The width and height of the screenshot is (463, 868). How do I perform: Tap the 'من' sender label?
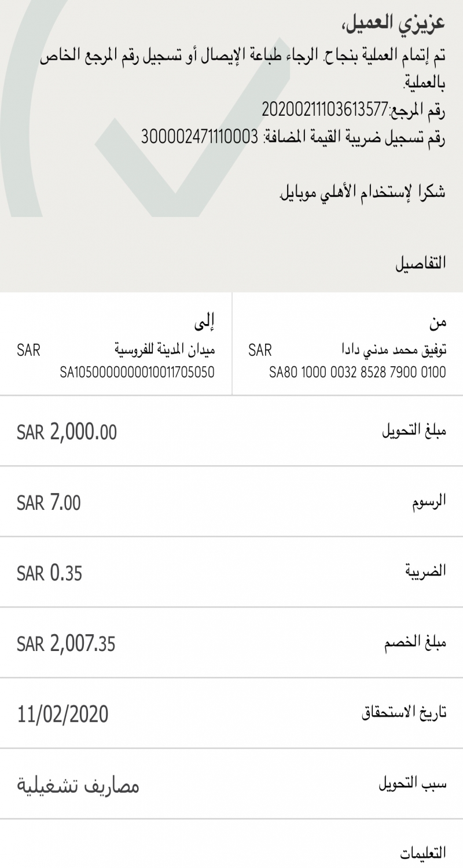click(x=438, y=322)
